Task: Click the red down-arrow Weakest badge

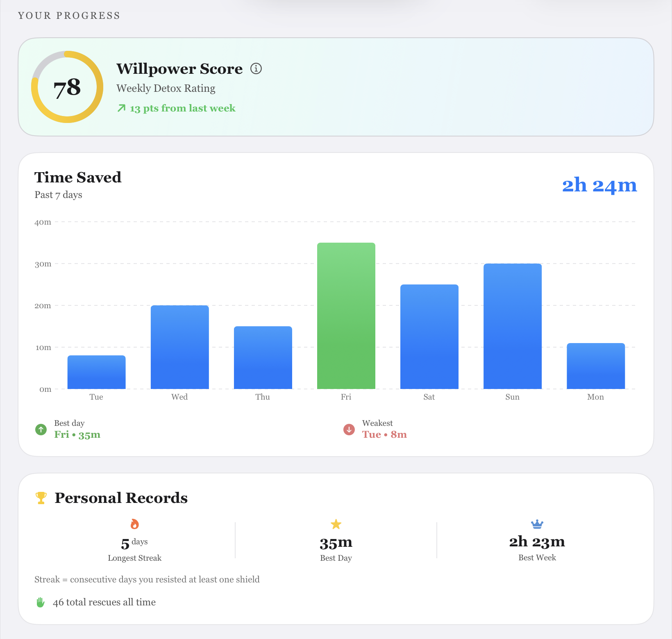Action: click(x=349, y=430)
